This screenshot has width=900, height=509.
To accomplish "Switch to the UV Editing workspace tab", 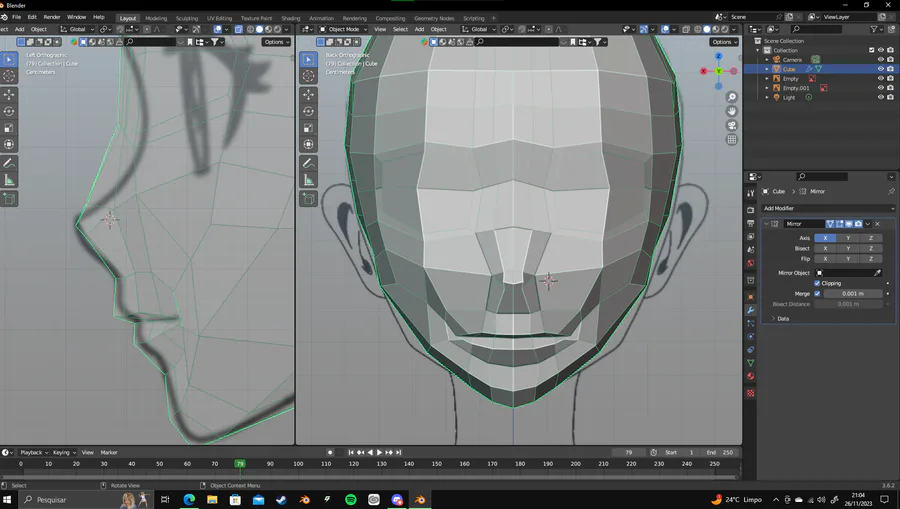I will [219, 18].
